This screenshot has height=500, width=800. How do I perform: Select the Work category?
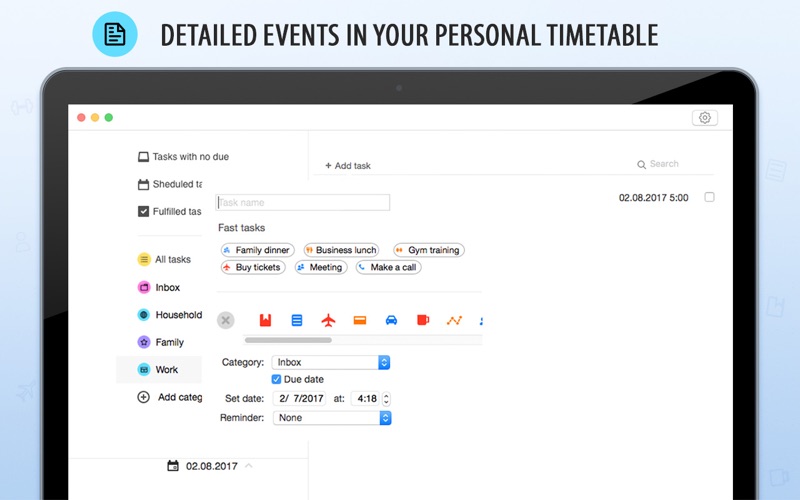pyautogui.click(x=159, y=369)
